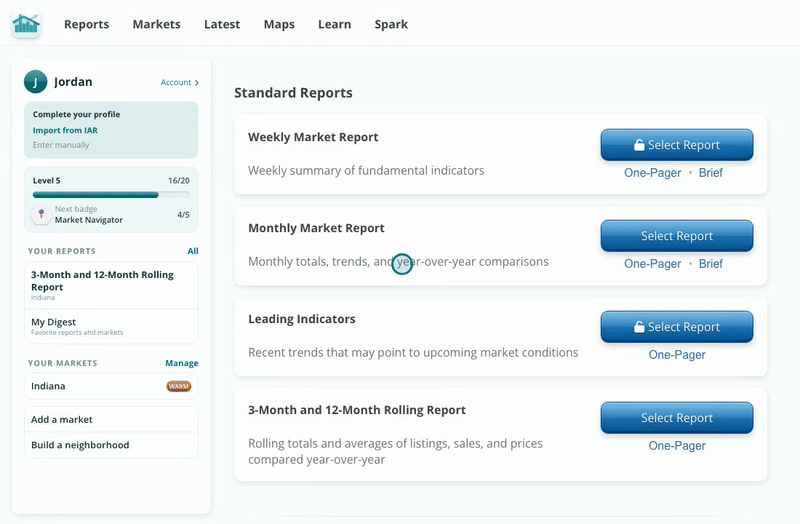Go to the Latest tab

(x=222, y=24)
